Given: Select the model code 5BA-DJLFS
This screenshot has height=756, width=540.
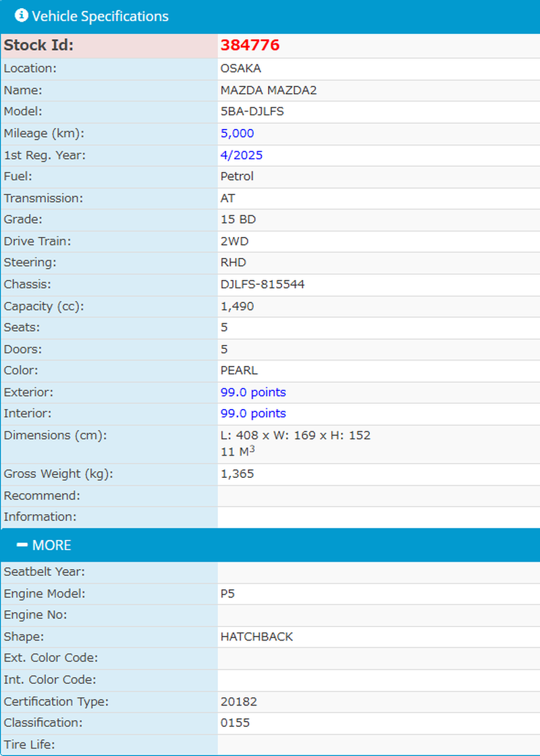Looking at the screenshot, I should click(252, 111).
